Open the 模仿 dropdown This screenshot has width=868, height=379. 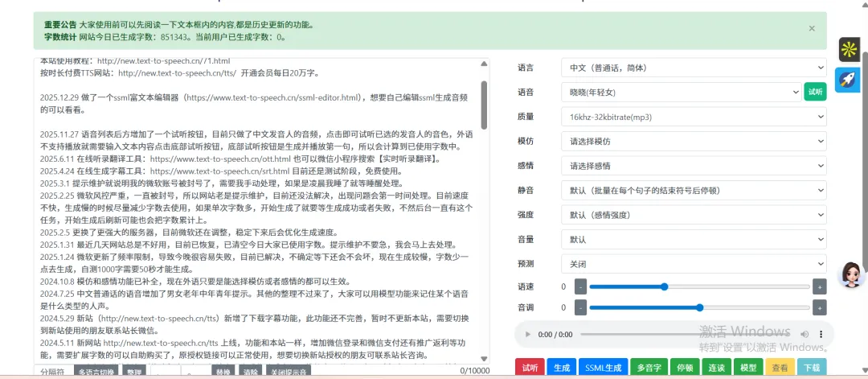coord(694,142)
